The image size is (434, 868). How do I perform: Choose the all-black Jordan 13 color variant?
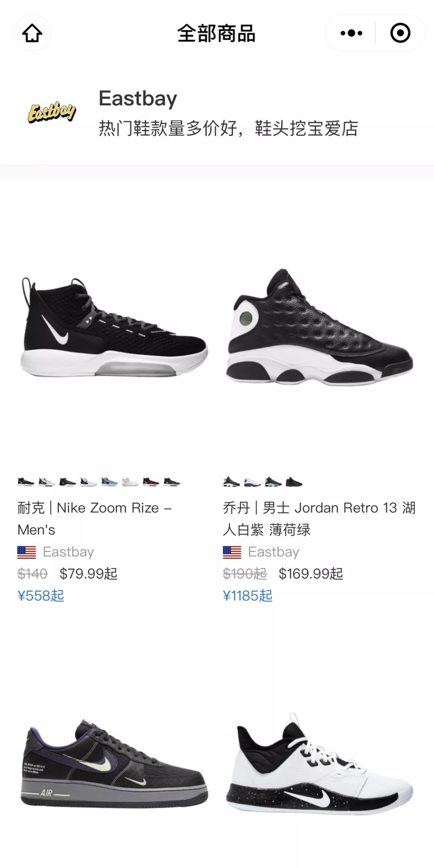coord(294,482)
